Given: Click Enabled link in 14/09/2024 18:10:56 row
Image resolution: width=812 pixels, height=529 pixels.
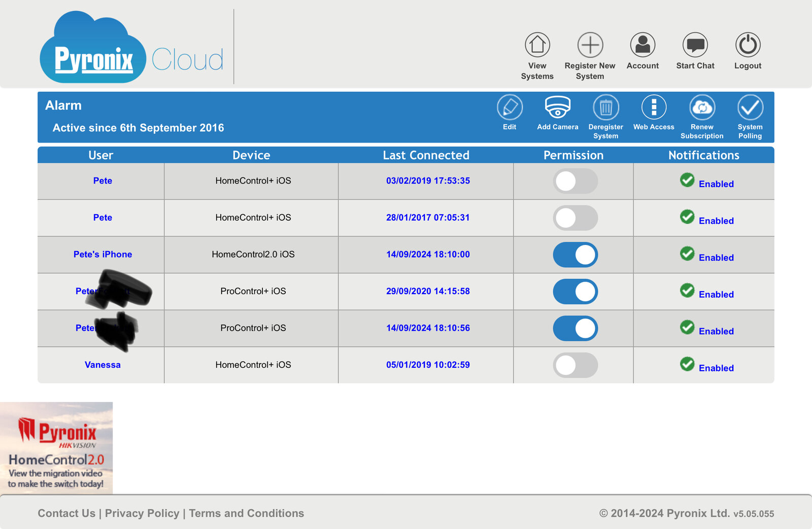Looking at the screenshot, I should click(x=716, y=331).
